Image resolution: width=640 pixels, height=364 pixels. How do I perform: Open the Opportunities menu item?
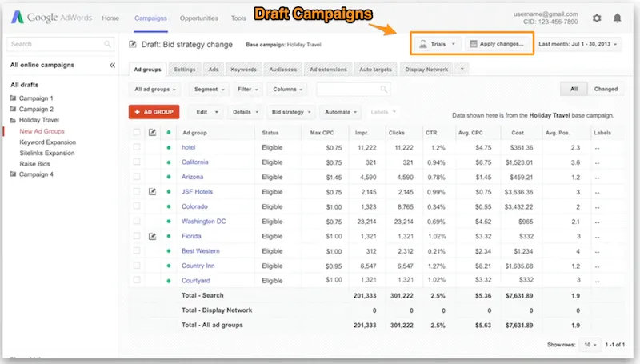(198, 18)
